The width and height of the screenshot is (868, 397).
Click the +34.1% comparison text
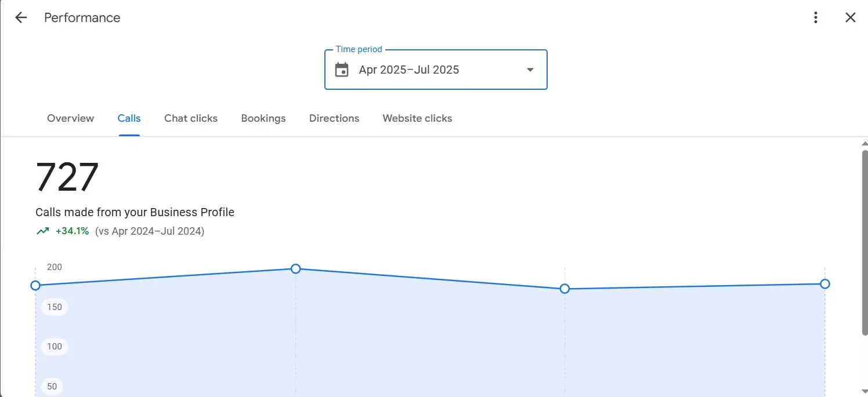(72, 231)
